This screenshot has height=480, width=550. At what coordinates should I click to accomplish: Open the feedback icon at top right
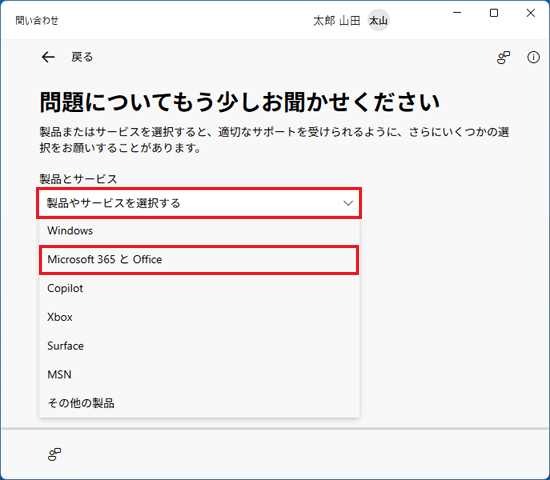(503, 57)
